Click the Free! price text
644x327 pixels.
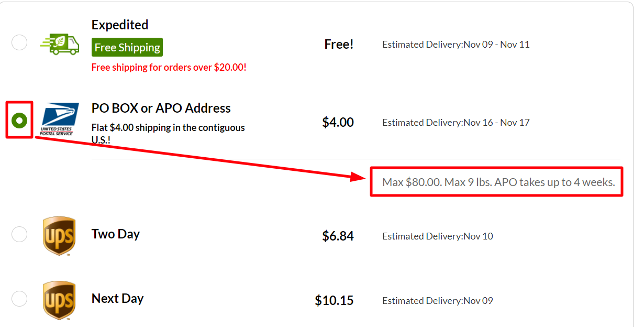339,45
